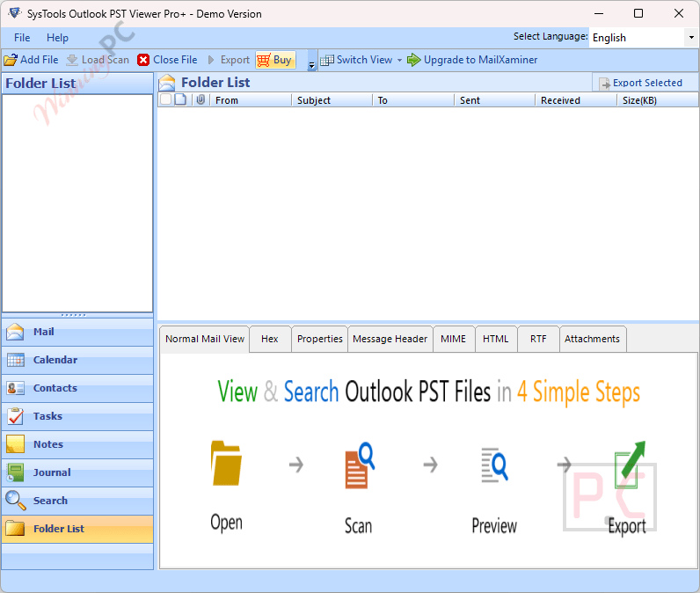Select Folder List in navigation pane
The width and height of the screenshot is (700, 593).
[77, 529]
